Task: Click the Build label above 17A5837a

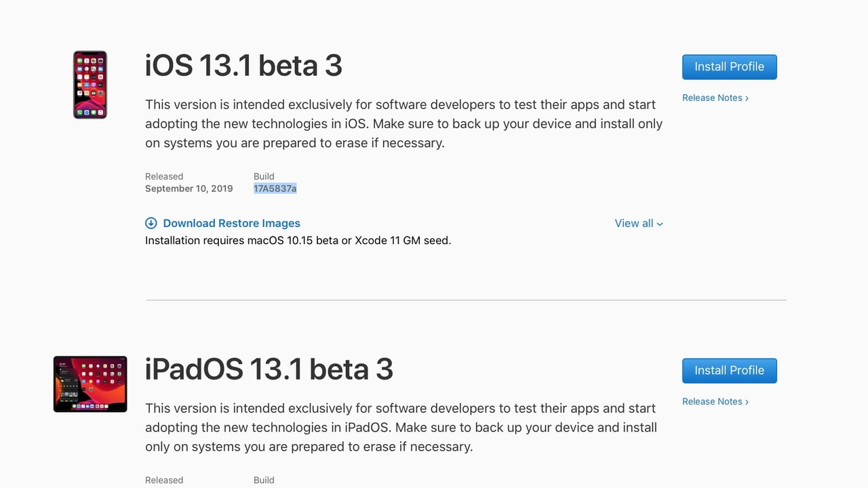Action: click(264, 176)
